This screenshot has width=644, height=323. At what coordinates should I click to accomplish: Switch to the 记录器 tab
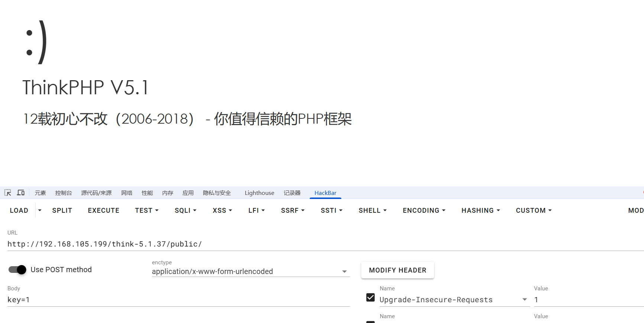(292, 193)
